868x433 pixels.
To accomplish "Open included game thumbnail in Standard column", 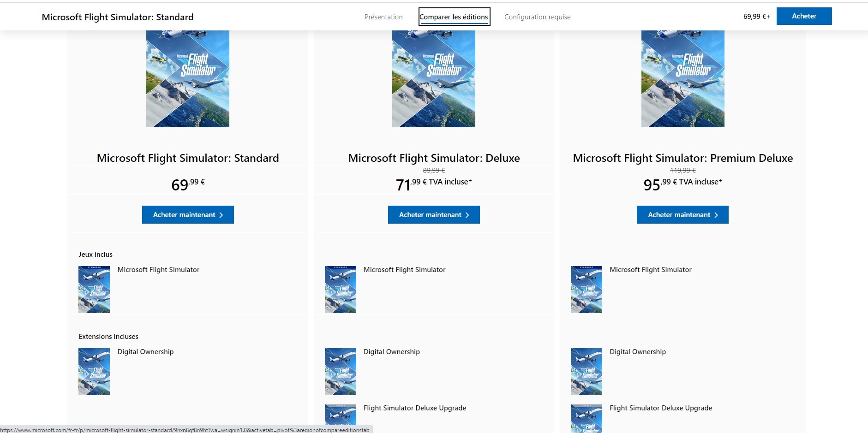I will click(94, 290).
